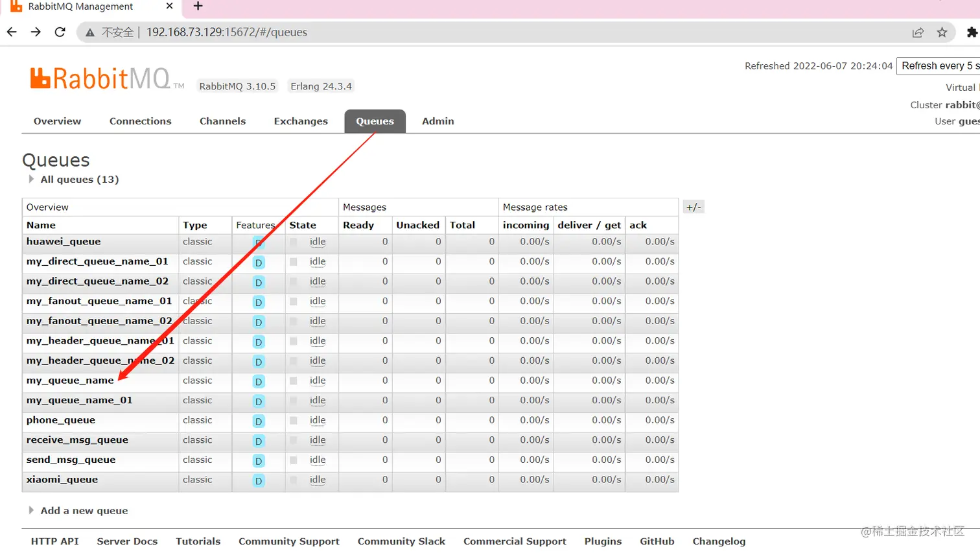Viewport: 980px width, 553px height.
Task: Sort queues by the State column header
Action: point(303,225)
